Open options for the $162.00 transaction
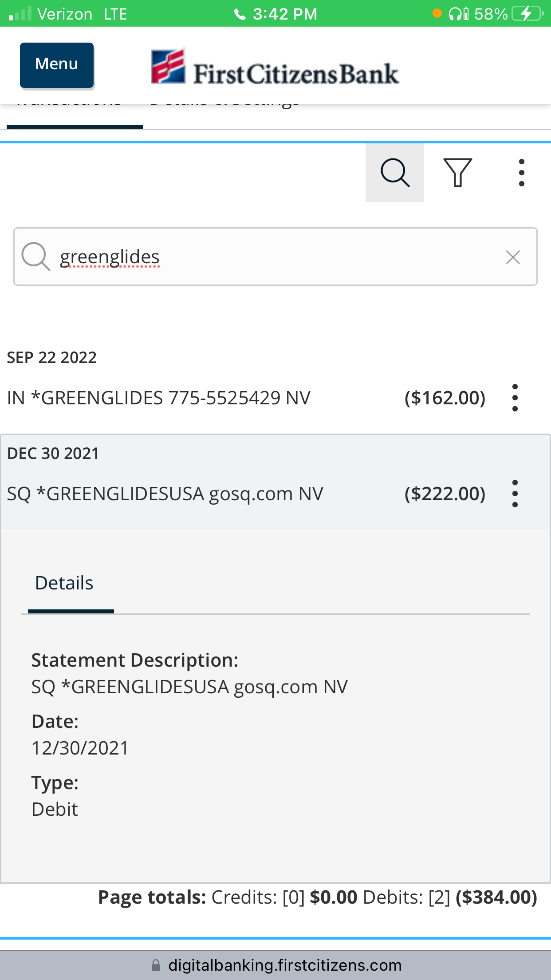551x980 pixels. pos(515,398)
